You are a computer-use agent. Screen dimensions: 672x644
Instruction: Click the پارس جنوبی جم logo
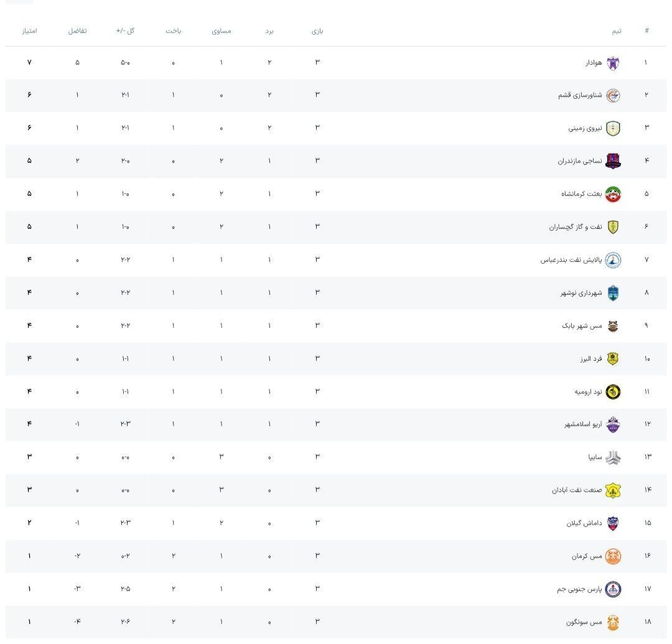613,589
